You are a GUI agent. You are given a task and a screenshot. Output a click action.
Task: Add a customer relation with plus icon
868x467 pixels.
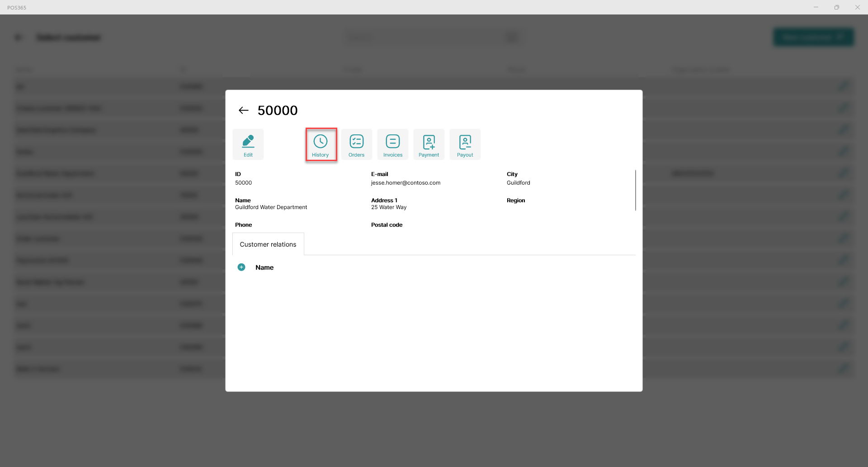coord(241,267)
